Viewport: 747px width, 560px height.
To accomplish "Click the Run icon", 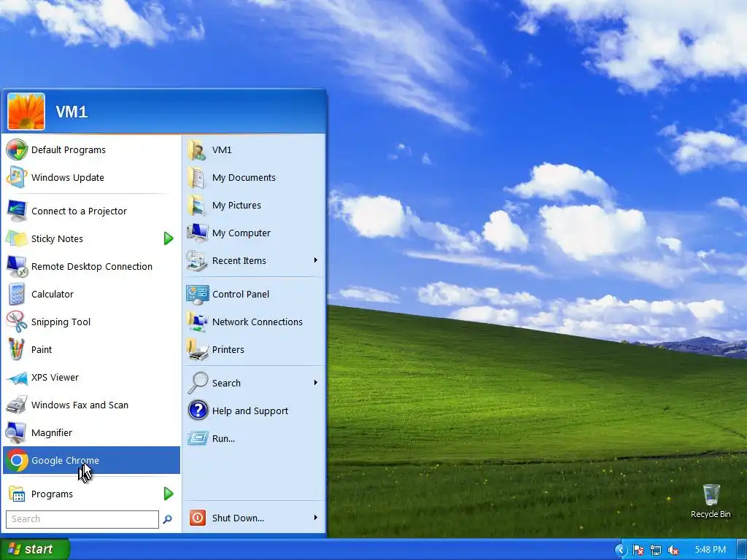I will (197, 438).
